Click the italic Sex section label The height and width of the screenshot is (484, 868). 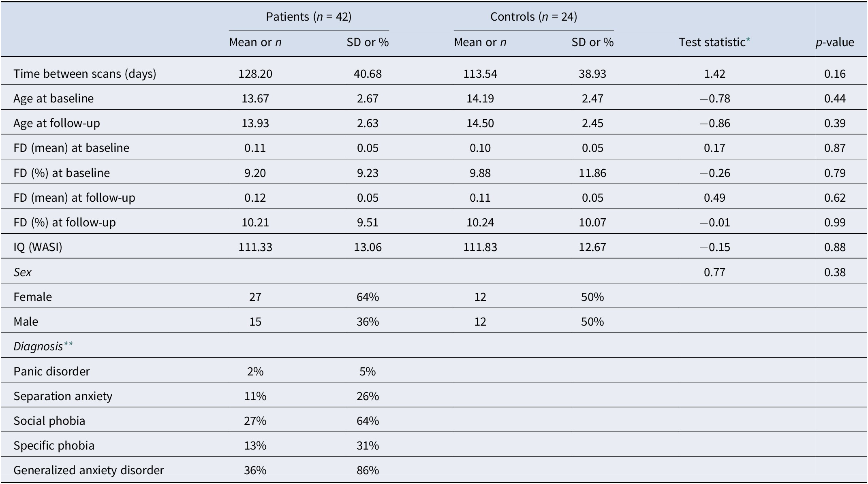click(22, 272)
